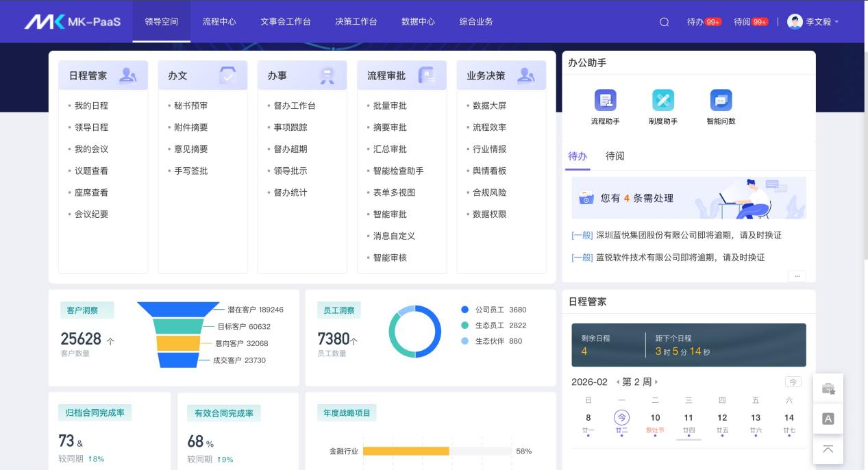Open the search magnifier icon
Viewport: 868px width, 470px height.
click(664, 22)
